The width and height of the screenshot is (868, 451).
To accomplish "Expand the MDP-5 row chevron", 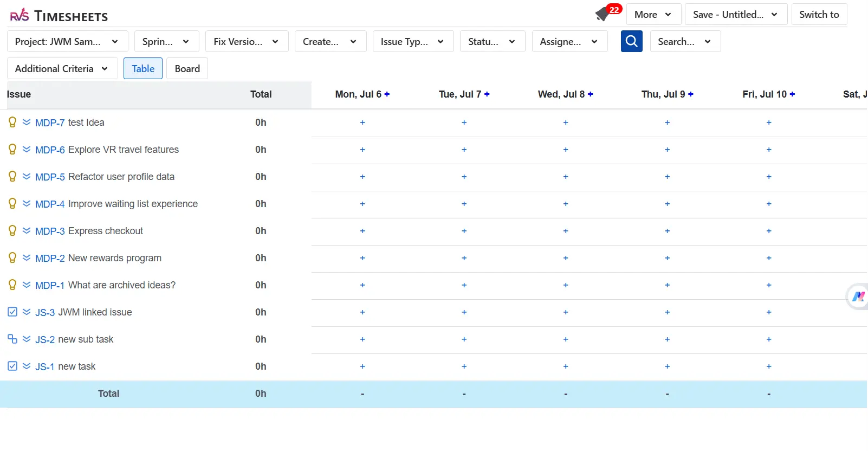I will click(x=27, y=176).
